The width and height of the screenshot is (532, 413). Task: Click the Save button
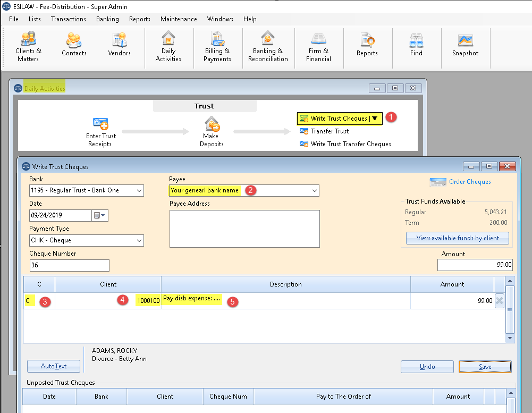coord(485,367)
